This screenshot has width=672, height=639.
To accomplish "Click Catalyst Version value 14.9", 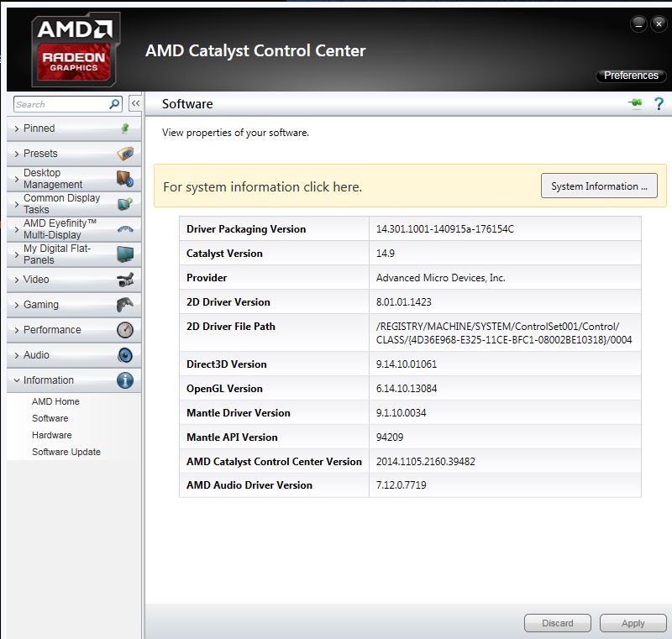I will [x=386, y=254].
